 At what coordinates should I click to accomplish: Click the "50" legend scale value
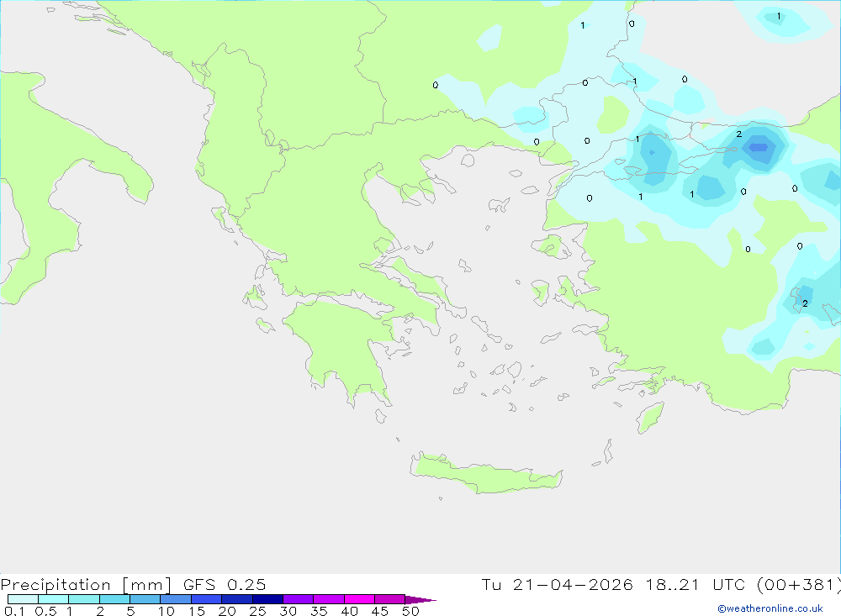click(410, 611)
